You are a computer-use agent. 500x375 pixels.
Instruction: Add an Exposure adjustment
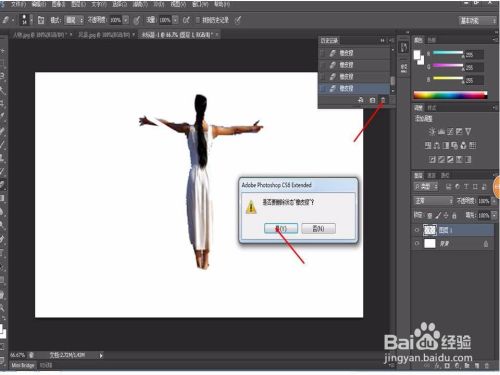tap(459, 132)
